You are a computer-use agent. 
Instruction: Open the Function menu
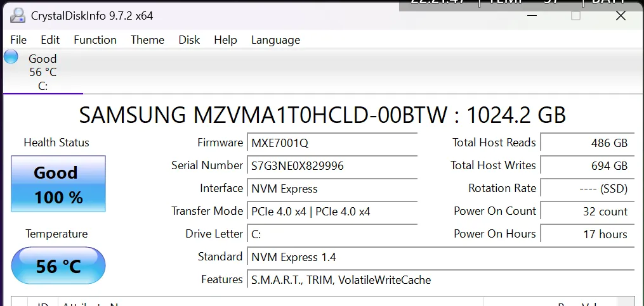95,40
